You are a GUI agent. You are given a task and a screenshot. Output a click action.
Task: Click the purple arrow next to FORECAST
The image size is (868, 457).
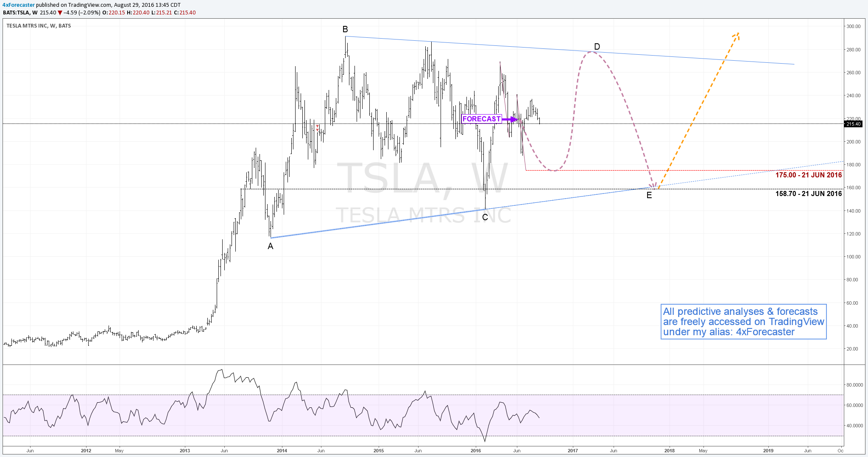coord(510,120)
